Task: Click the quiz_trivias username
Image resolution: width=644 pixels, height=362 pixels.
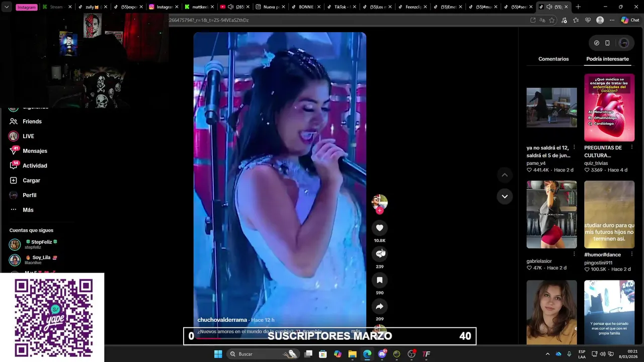Action: tap(596, 163)
